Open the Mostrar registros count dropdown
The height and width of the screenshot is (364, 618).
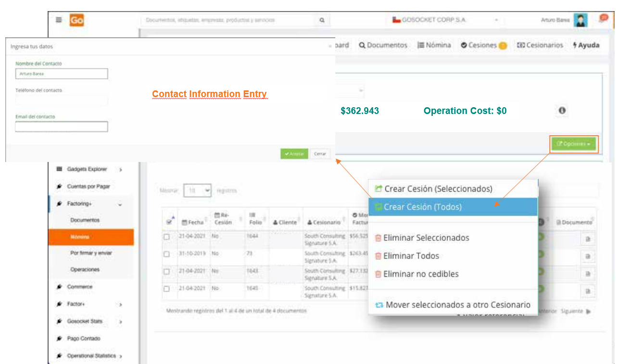[198, 191]
